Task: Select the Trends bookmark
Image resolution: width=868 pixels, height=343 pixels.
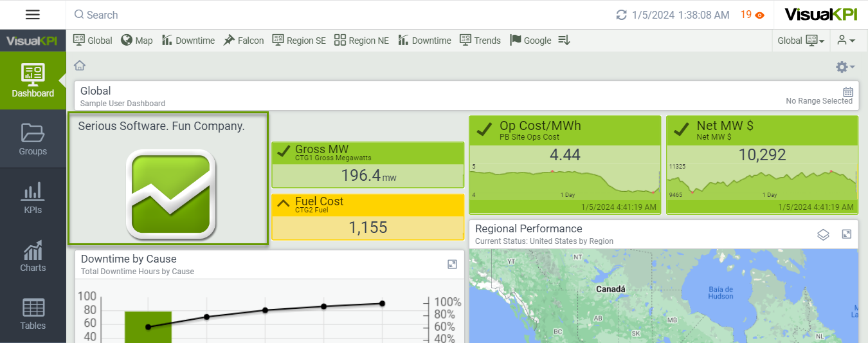Action: click(x=480, y=41)
